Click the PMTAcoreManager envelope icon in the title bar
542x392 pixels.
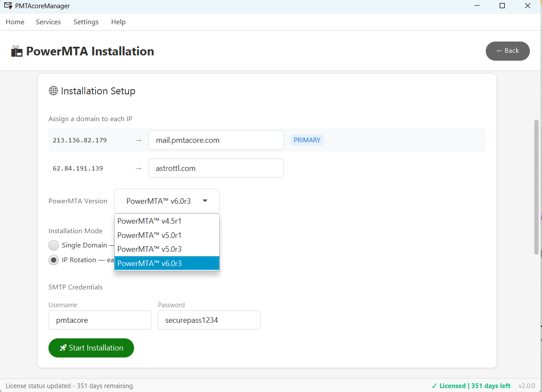(x=8, y=6)
